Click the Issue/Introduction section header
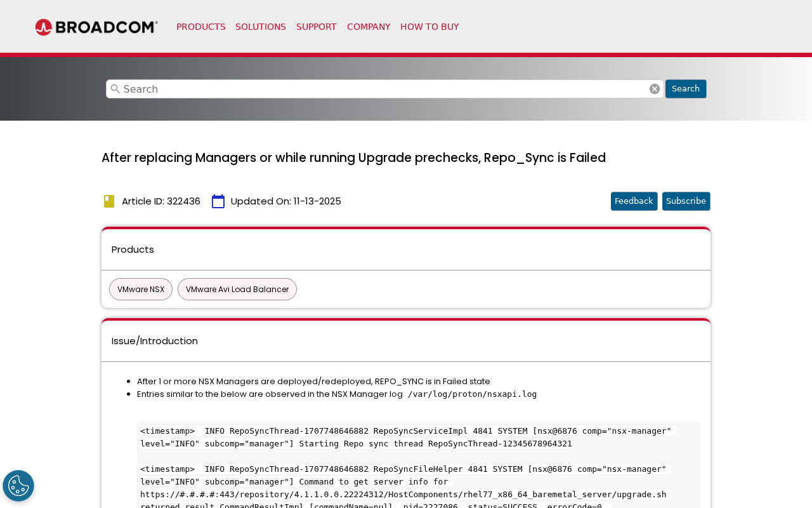Screen dimensions: 812x508 coord(154,340)
